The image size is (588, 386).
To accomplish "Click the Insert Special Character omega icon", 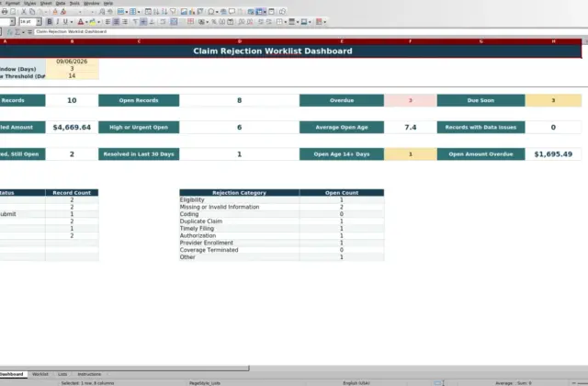I will [x=211, y=12].
